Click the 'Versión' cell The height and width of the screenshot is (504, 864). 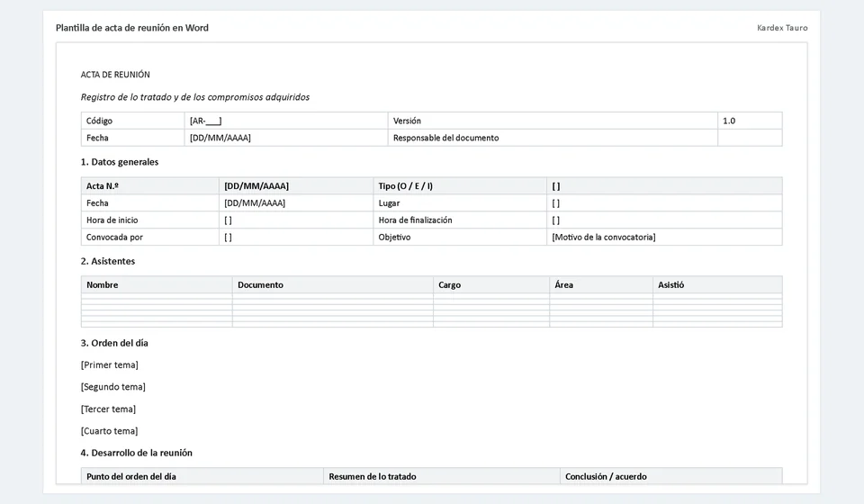tap(553, 121)
